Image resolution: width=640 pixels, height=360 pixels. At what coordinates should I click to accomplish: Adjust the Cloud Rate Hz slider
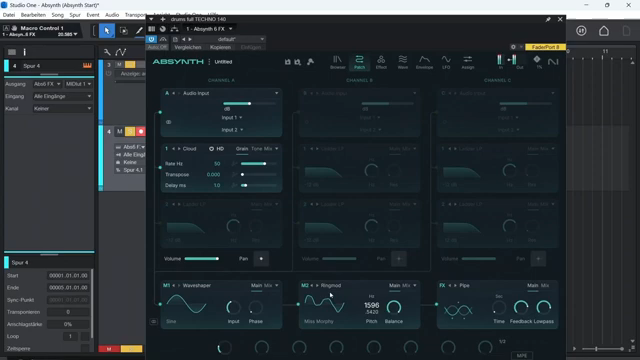pos(258,164)
